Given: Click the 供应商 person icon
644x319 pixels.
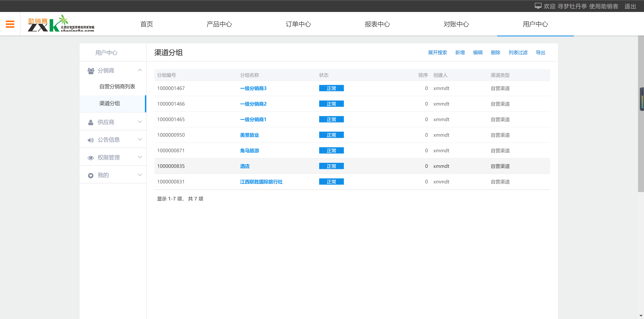Looking at the screenshot, I should pyautogui.click(x=91, y=122).
